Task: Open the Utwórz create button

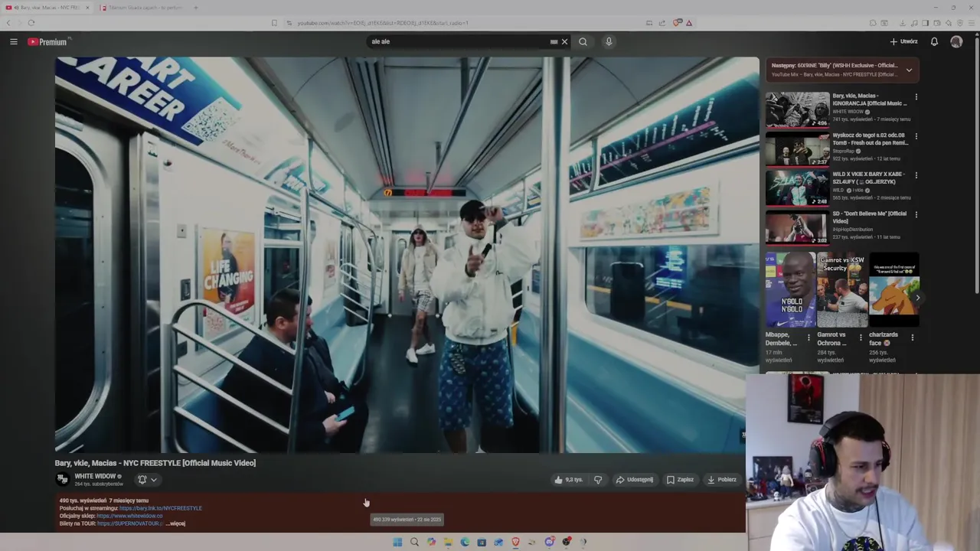Action: [x=903, y=41]
